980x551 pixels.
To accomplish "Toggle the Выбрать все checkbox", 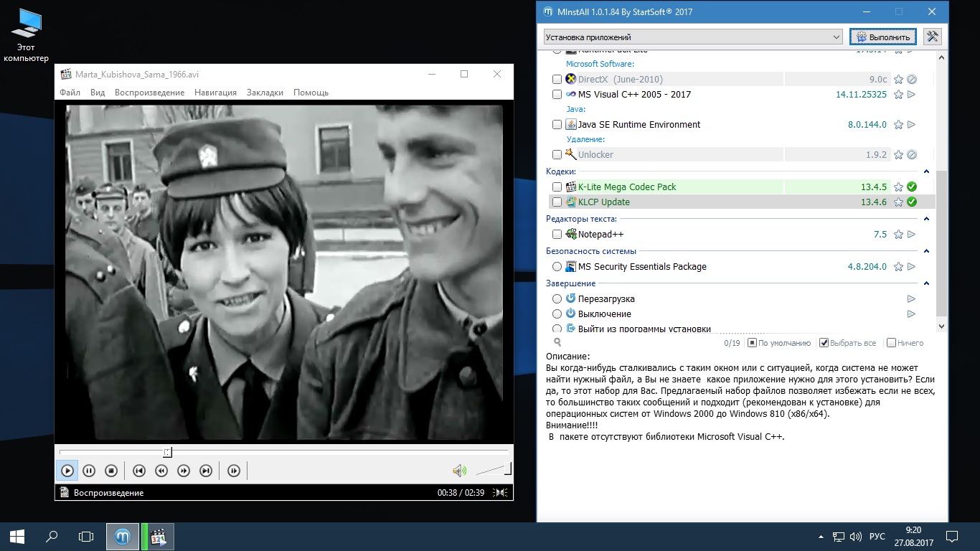I will click(824, 343).
